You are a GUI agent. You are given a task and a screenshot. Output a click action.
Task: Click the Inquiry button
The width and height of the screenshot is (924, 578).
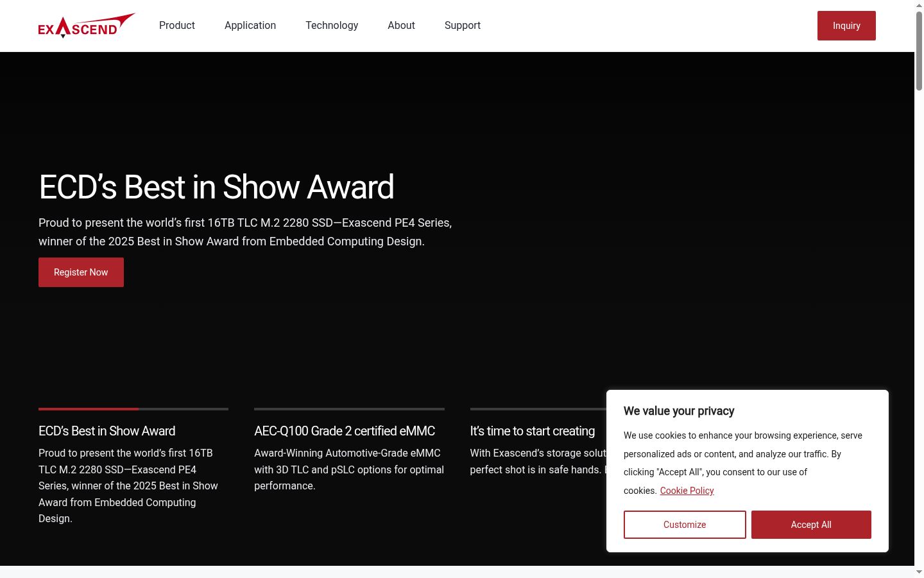pyautogui.click(x=846, y=26)
